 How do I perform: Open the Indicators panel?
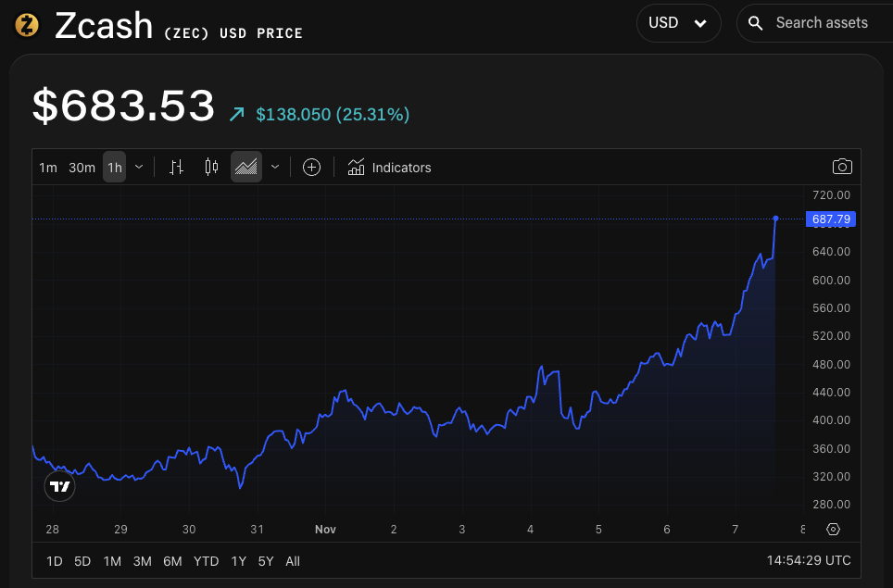tap(389, 168)
